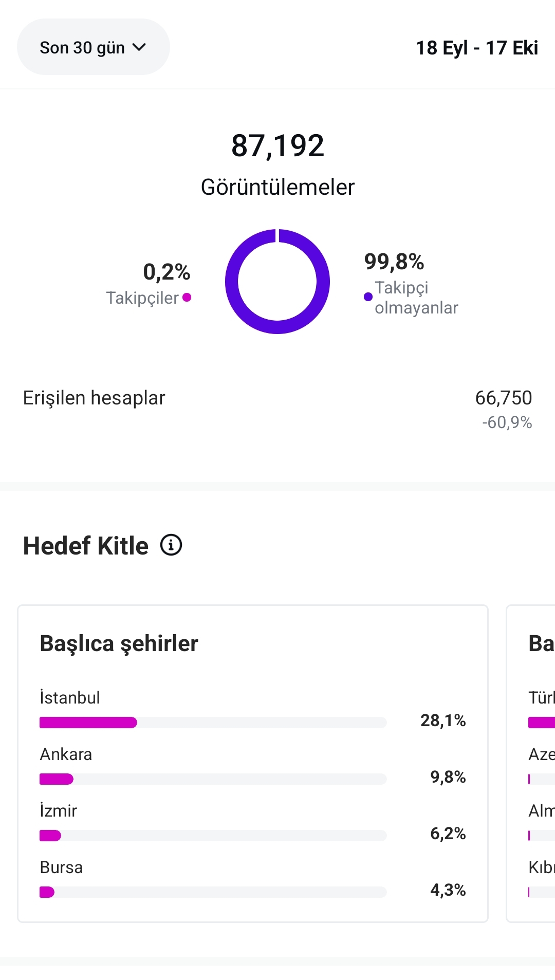This screenshot has height=980, width=555.
Task: Tap the pink Takipçiler legend dot
Action: click(x=187, y=297)
